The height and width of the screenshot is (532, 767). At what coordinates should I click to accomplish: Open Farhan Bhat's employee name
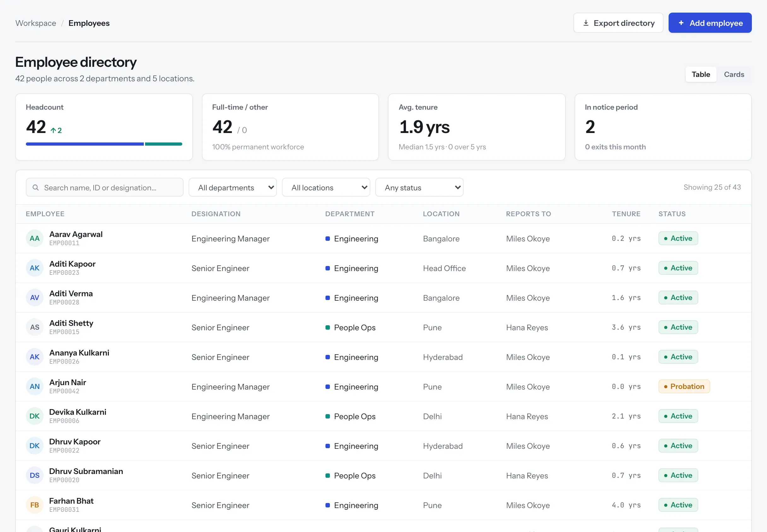pos(71,501)
